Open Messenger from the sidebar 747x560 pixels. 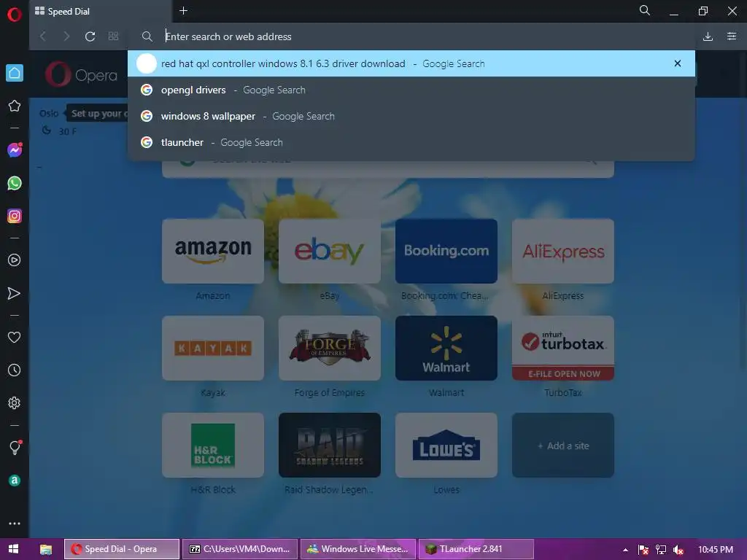pyautogui.click(x=15, y=150)
